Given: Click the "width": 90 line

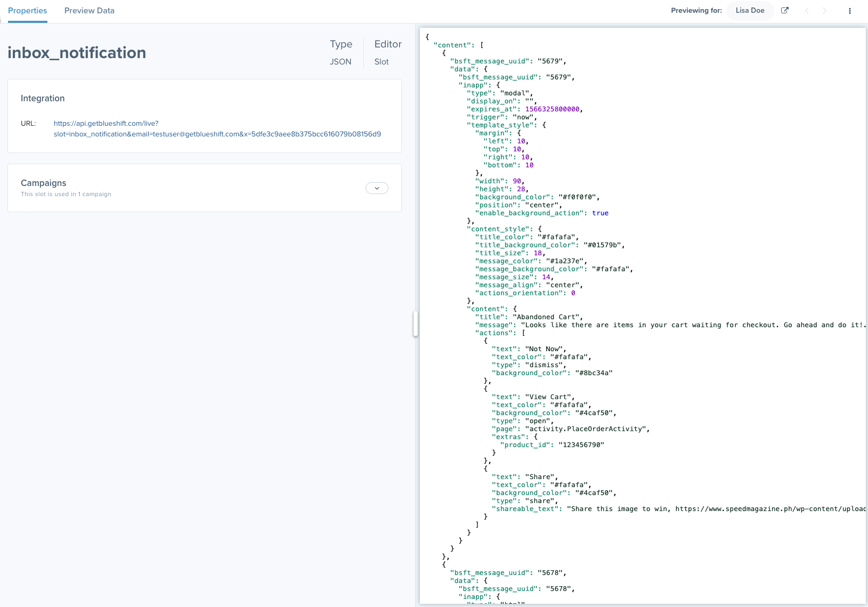Looking at the screenshot, I should tap(500, 181).
